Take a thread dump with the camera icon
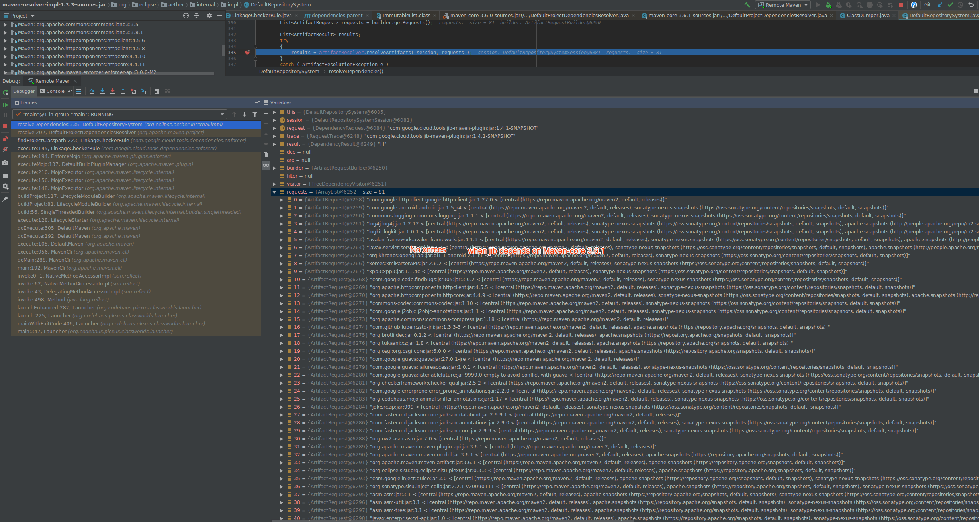The image size is (980, 522). click(5, 162)
